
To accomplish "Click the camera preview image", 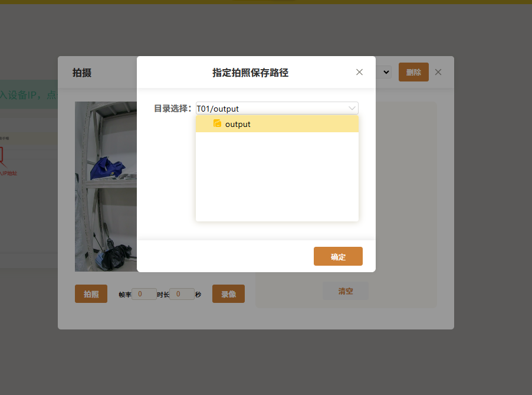I will (x=106, y=186).
